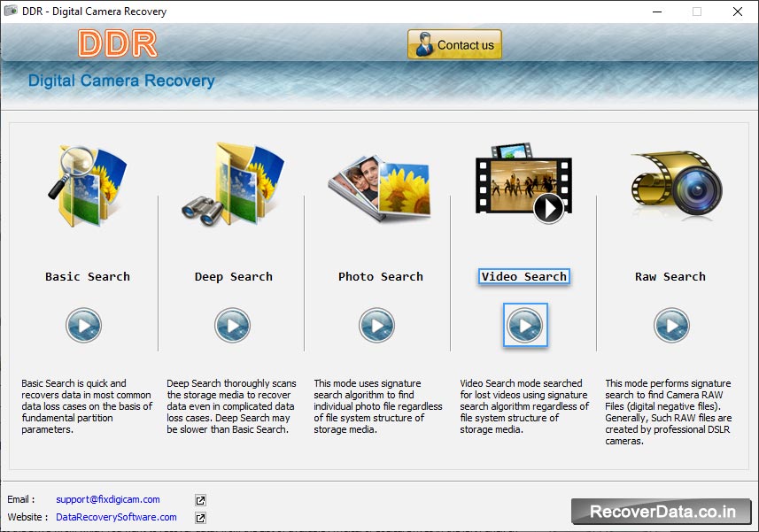Click the Deep Search description paragraph

pos(231,406)
